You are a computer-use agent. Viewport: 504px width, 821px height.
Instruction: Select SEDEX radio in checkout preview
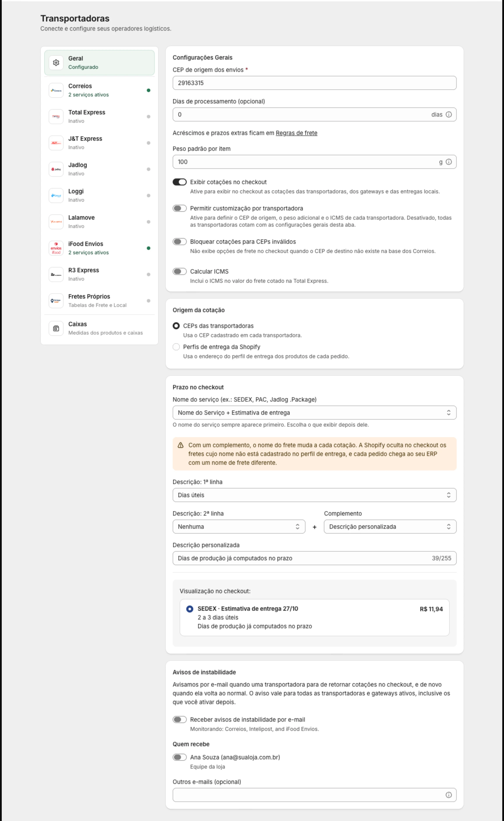tap(190, 609)
